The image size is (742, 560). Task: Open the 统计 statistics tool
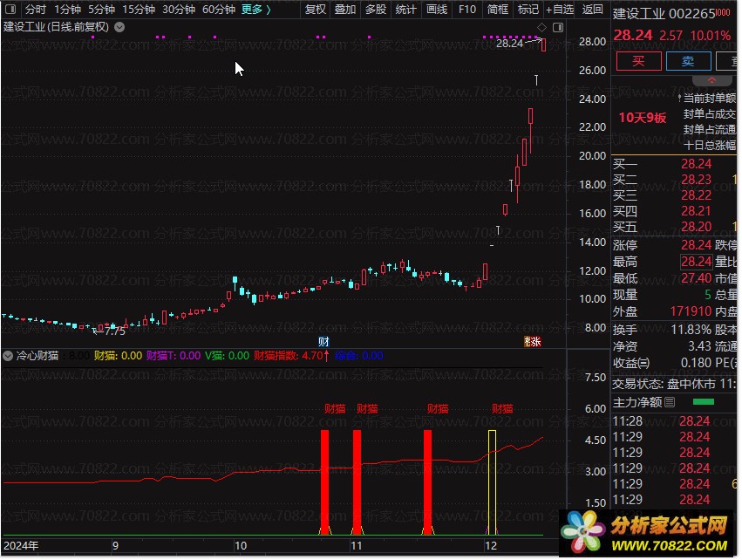[405, 9]
